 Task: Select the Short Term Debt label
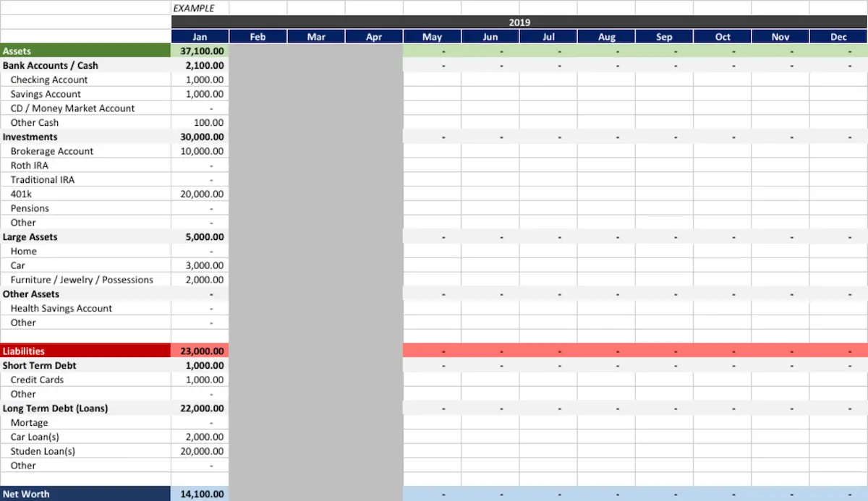coord(40,366)
